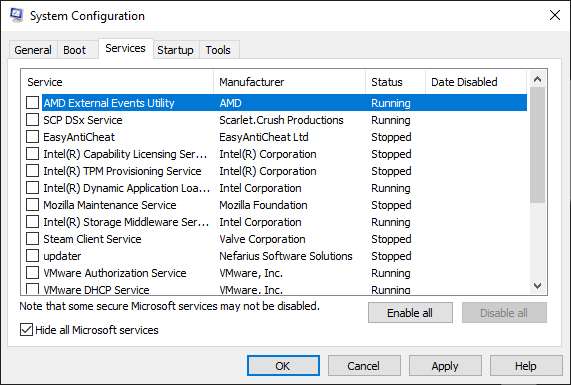
Task: Toggle the VMware Authorization Service checkbox
Action: coord(32,273)
